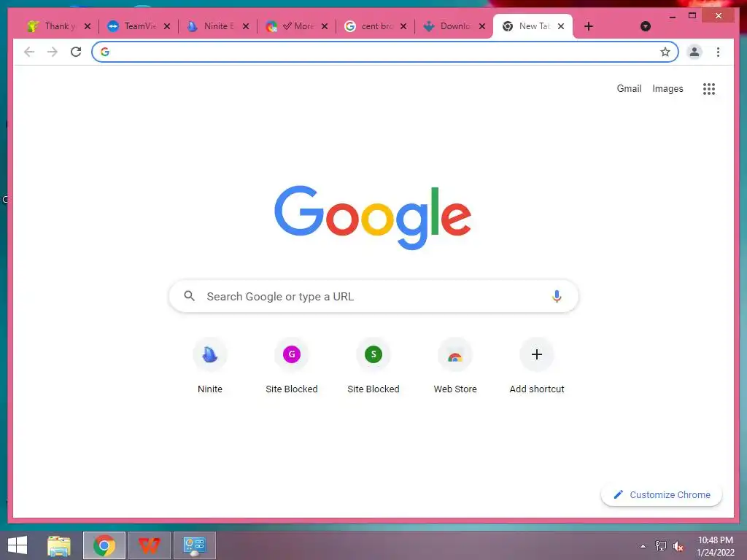Open File Explorer from the taskbar
This screenshot has width=747, height=560.
click(x=59, y=545)
